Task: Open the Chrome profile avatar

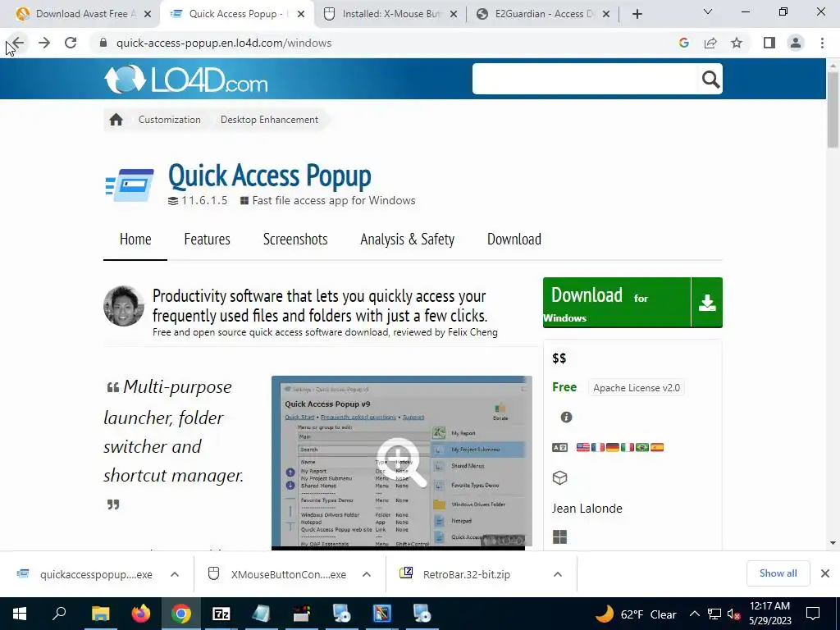Action: [796, 43]
